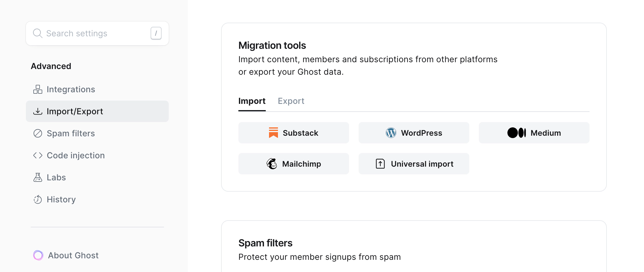Viewport: 644px width, 272px height.
Task: Click the Universal import upload icon
Action: pyautogui.click(x=380, y=164)
